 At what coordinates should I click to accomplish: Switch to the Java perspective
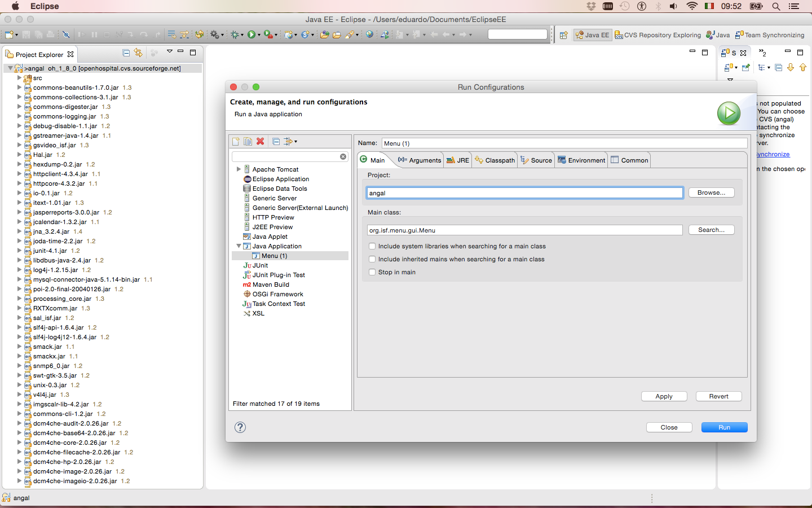point(718,35)
